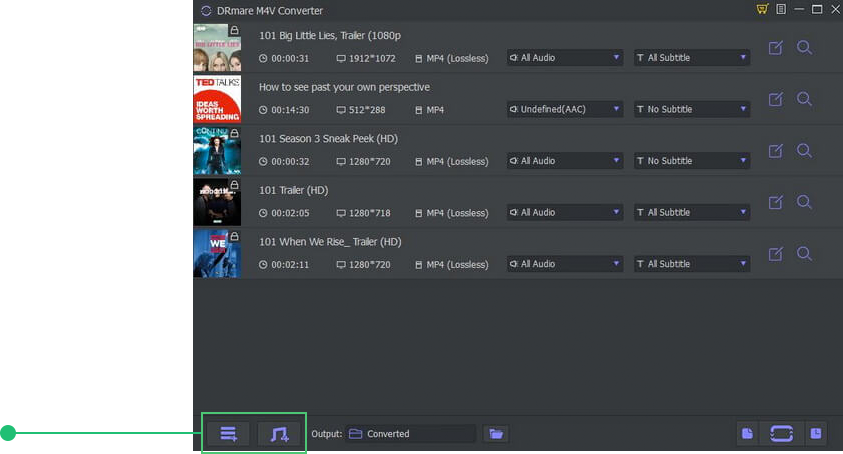Open All Audio dropdown for Season 3 Sneak Peek

[565, 161]
